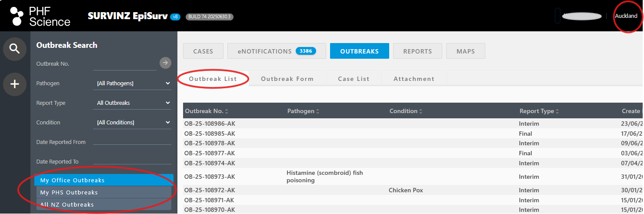The height and width of the screenshot is (214, 644).
Task: Click the arrow go button beside Outbreak No.
Action: (x=165, y=63)
